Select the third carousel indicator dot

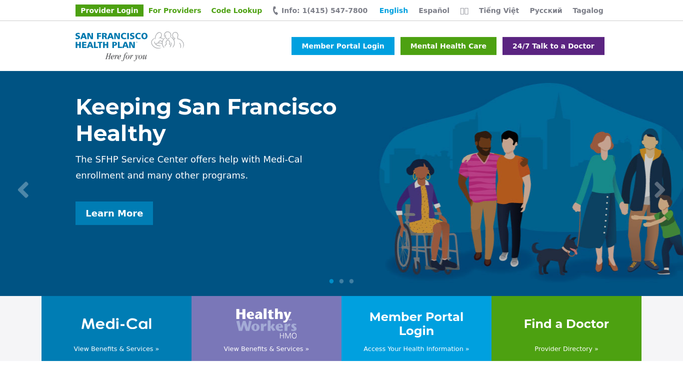(352, 281)
